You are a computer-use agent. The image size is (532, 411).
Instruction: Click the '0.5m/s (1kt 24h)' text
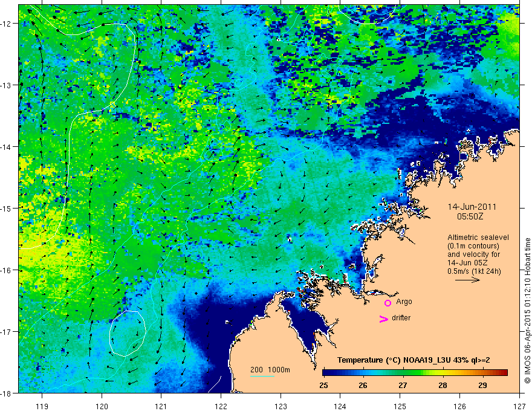[x=474, y=271]
